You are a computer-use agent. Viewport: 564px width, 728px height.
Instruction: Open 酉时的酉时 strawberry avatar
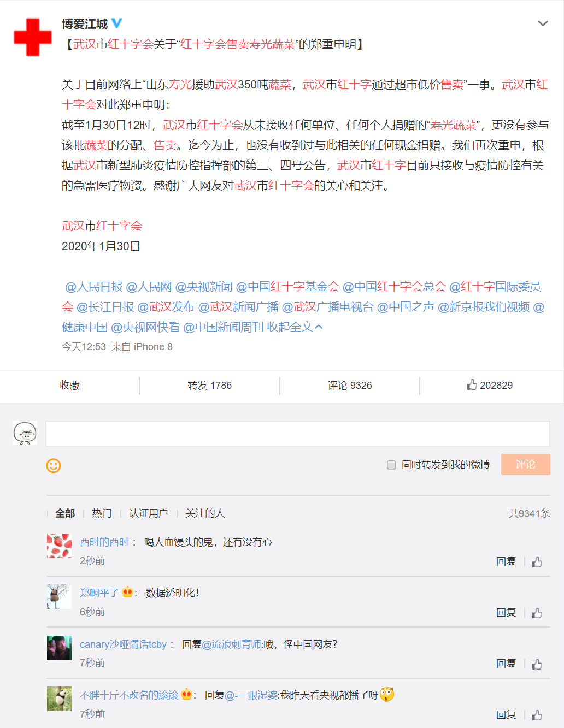pos(59,546)
